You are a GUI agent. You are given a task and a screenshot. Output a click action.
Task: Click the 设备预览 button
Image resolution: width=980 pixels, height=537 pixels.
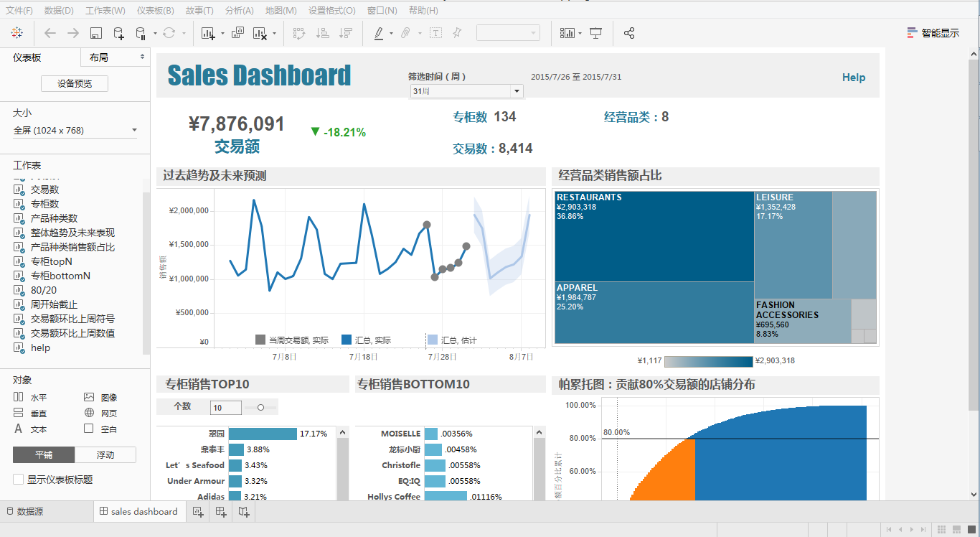(74, 83)
